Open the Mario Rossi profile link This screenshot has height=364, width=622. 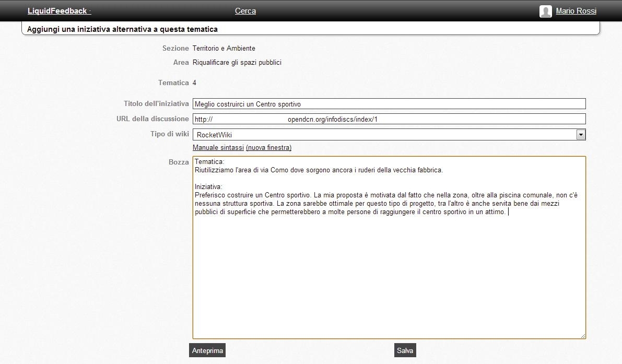coord(576,11)
